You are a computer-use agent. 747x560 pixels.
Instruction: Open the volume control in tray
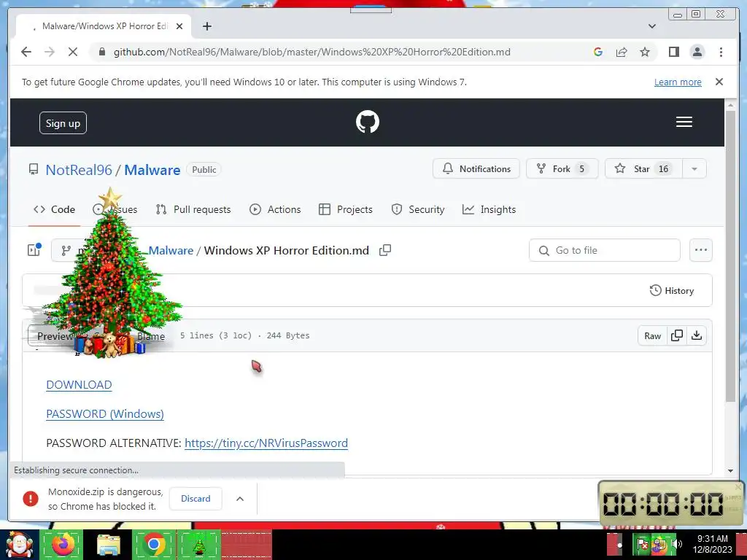pos(676,544)
